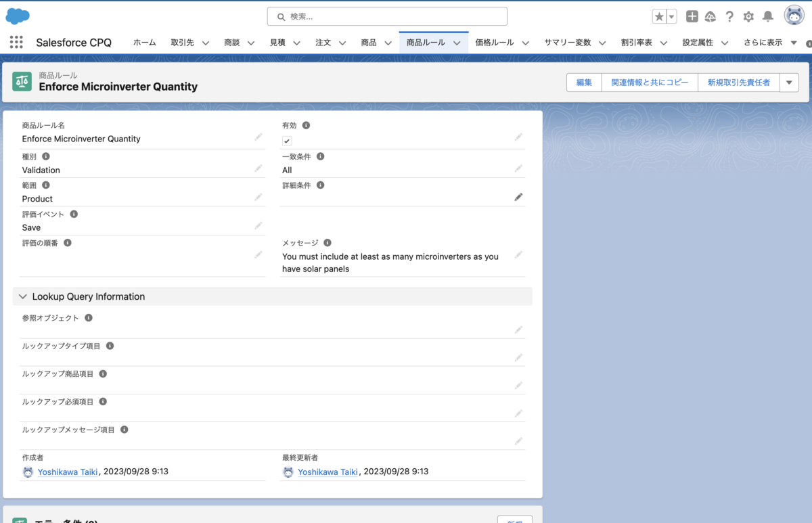The width and height of the screenshot is (812, 523).
Task: Edit 詳細条件 using its pencil icon
Action: pyautogui.click(x=518, y=196)
